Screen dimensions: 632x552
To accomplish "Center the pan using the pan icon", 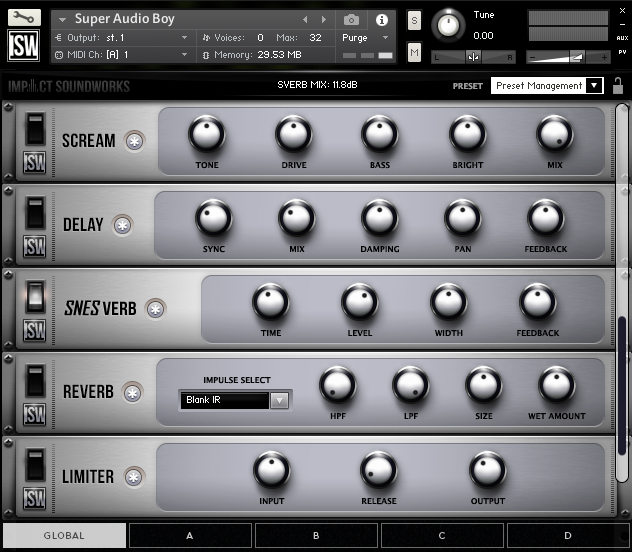I will (x=473, y=57).
